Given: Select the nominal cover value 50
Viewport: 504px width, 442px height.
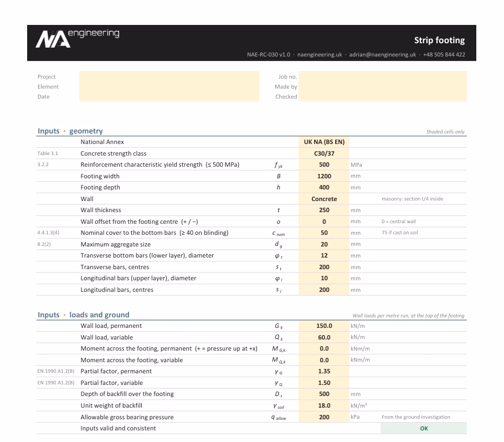Looking at the screenshot, I should pos(324,233).
